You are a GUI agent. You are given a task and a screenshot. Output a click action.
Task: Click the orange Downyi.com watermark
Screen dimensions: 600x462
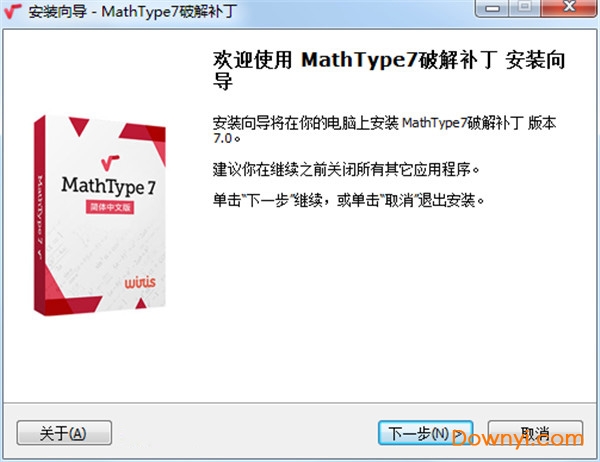pos(517,438)
